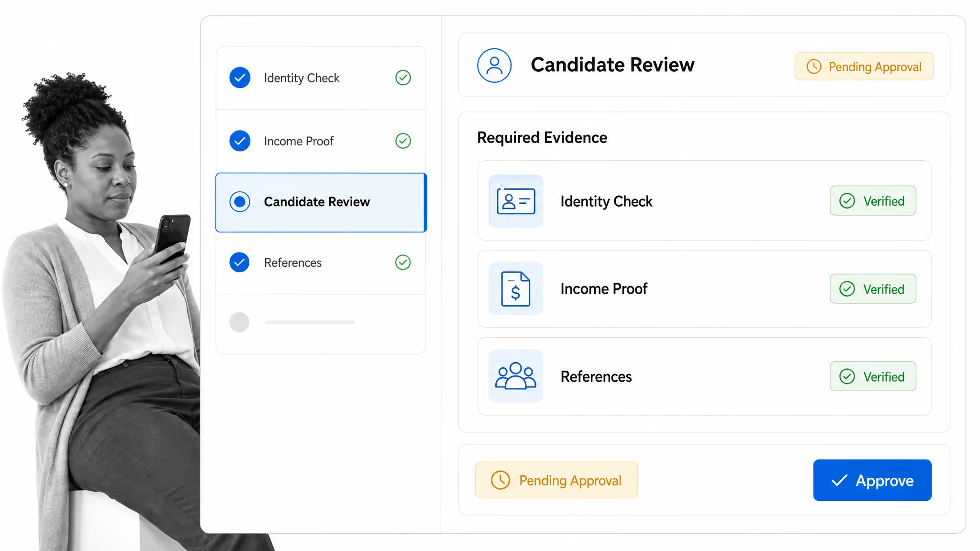Click the blue checkmark beside sidebar Identity Check
Image resolution: width=980 pixels, height=551 pixels.
(x=240, y=77)
